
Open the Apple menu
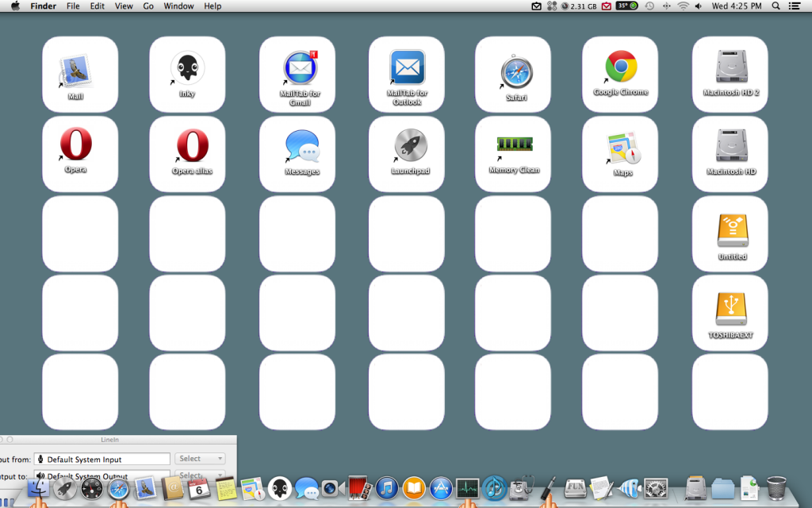pyautogui.click(x=15, y=6)
